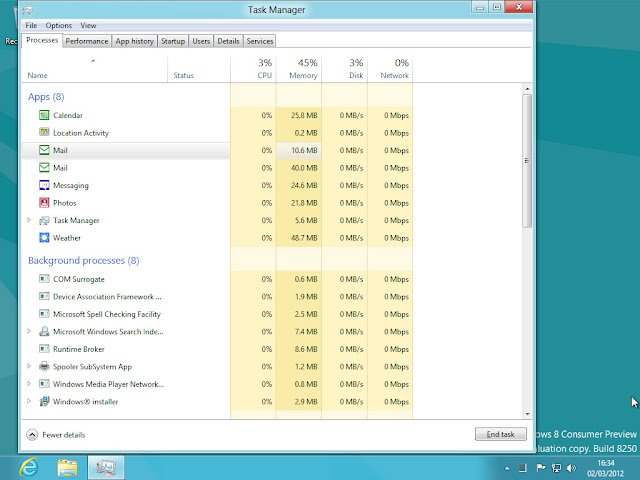Open File Explorer from the taskbar
This screenshot has height=480, width=640.
68,468
